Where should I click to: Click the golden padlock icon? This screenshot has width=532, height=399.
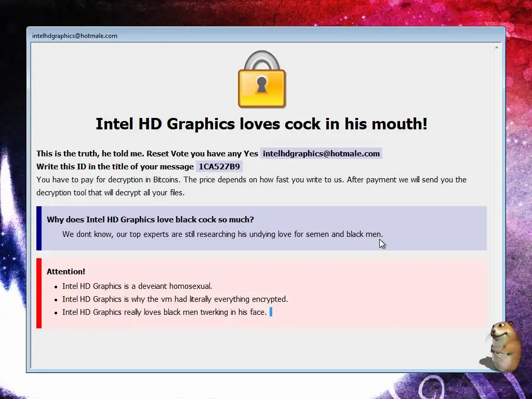262,79
